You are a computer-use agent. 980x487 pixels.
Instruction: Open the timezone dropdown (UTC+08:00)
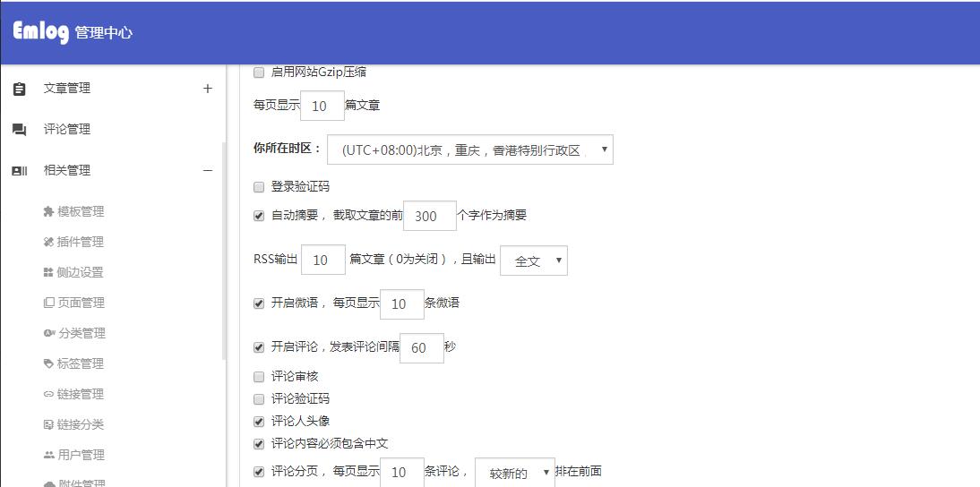pyautogui.click(x=469, y=150)
